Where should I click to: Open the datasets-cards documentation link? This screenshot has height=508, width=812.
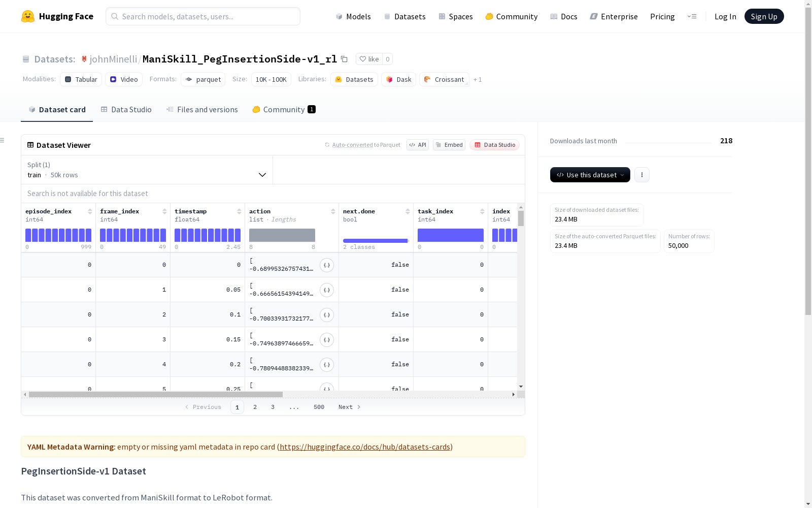click(365, 447)
